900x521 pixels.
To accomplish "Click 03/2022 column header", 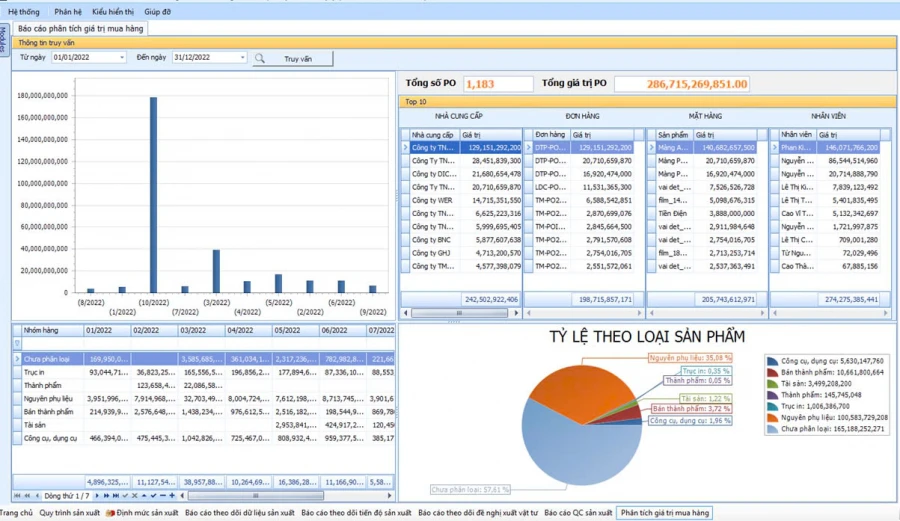I will [201, 331].
